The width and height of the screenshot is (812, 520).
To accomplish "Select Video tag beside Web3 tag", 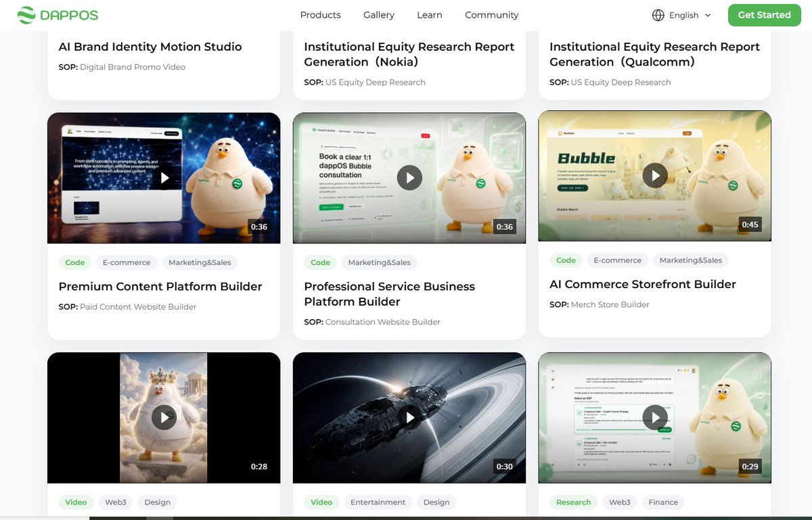I will [76, 502].
